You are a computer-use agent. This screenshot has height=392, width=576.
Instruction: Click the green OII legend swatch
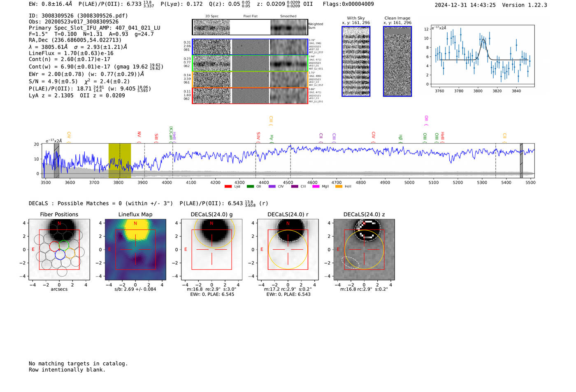(x=250, y=187)
